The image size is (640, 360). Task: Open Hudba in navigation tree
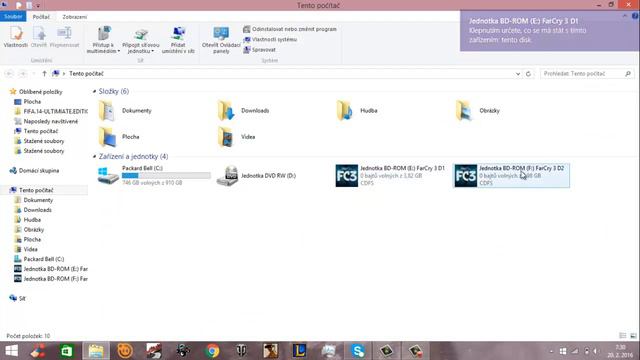pyautogui.click(x=32, y=220)
